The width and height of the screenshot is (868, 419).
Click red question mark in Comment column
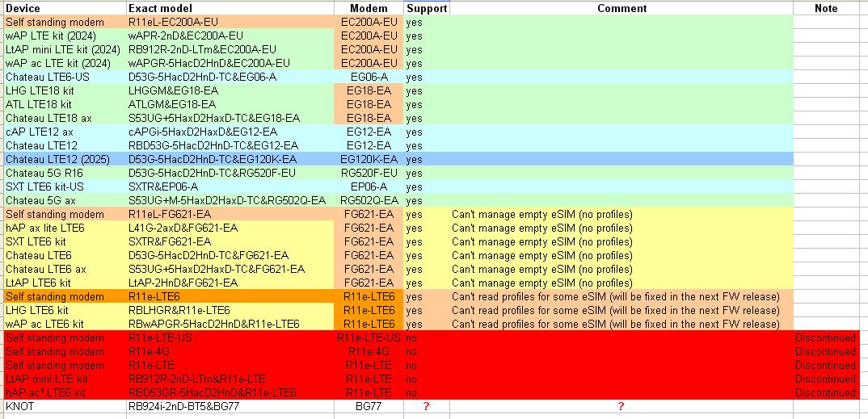(621, 407)
